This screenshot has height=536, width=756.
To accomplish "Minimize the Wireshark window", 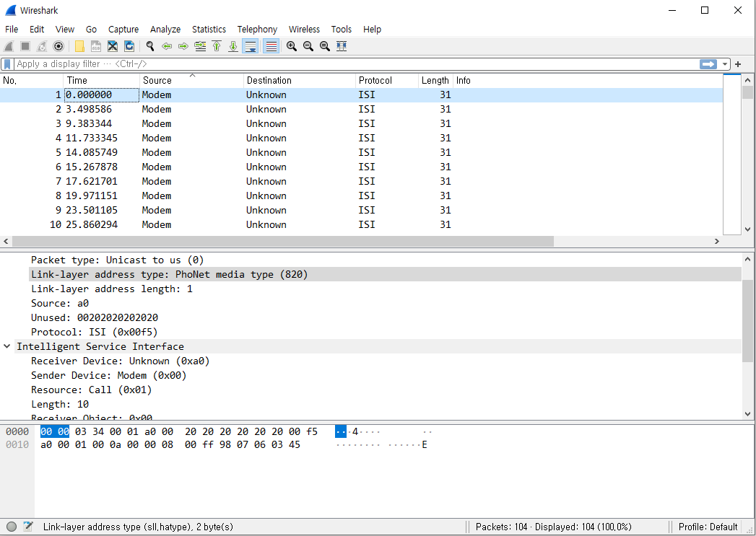I will click(x=672, y=10).
